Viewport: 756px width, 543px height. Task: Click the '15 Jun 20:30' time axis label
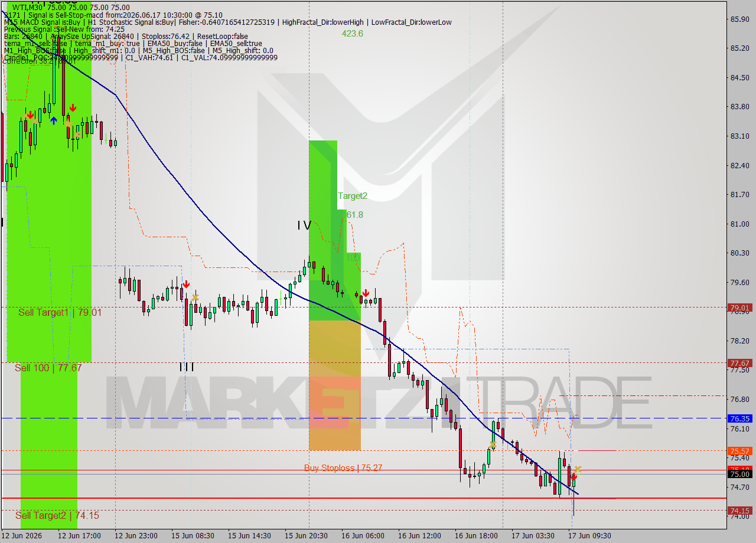tap(306, 535)
